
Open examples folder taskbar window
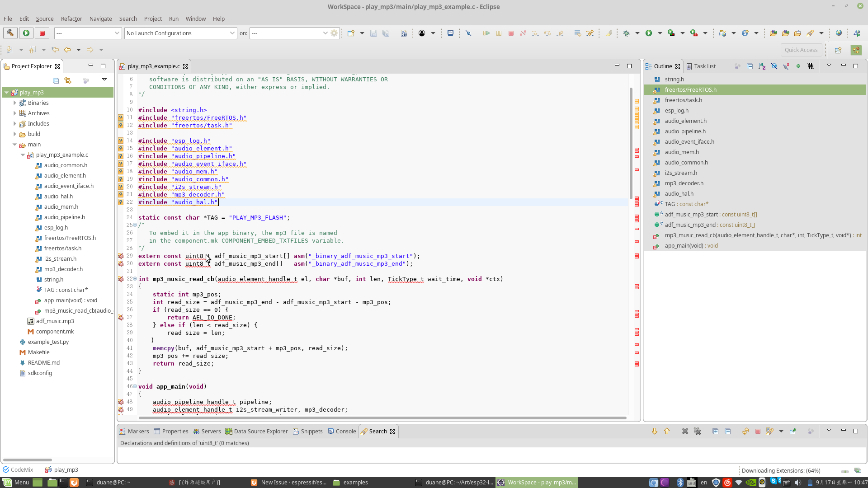tap(351, 483)
